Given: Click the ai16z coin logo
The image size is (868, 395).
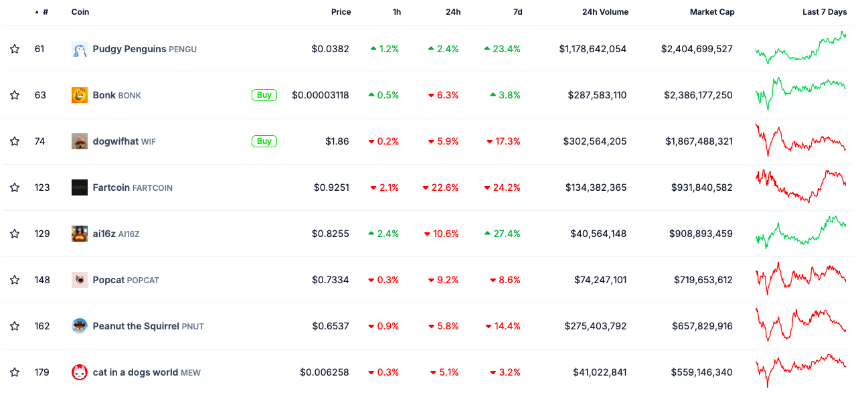Looking at the screenshot, I should point(79,234).
